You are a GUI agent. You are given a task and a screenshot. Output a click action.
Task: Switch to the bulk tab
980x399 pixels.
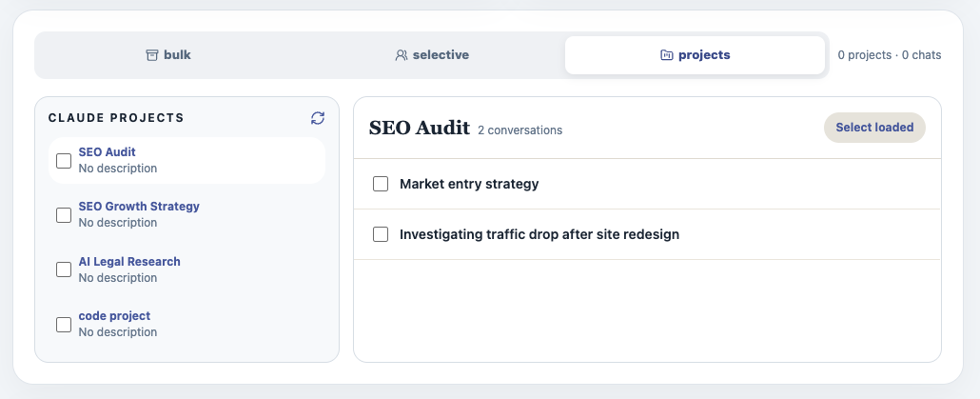coord(168,55)
